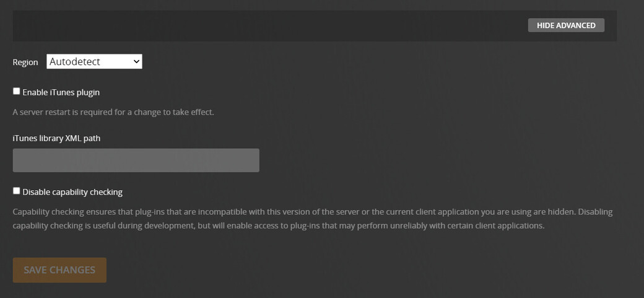Save settings with the orange SAVE CHANGES button
Screen dimensions: 644x298
click(x=59, y=270)
